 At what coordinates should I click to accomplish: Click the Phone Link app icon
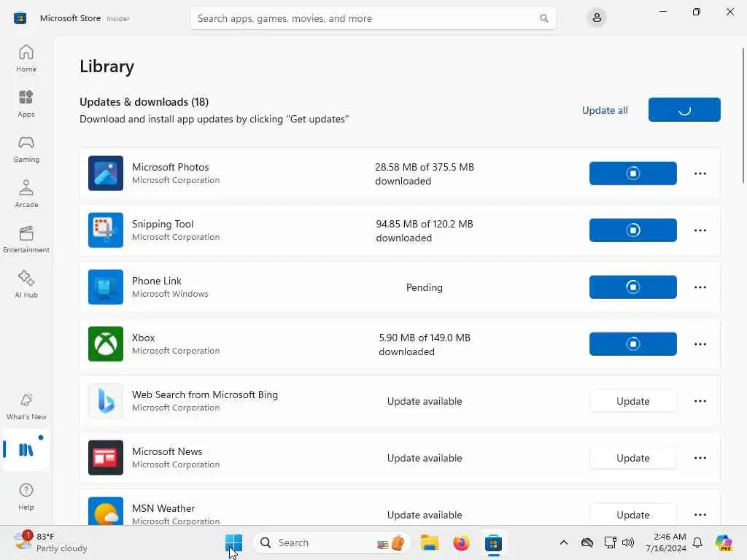106,287
